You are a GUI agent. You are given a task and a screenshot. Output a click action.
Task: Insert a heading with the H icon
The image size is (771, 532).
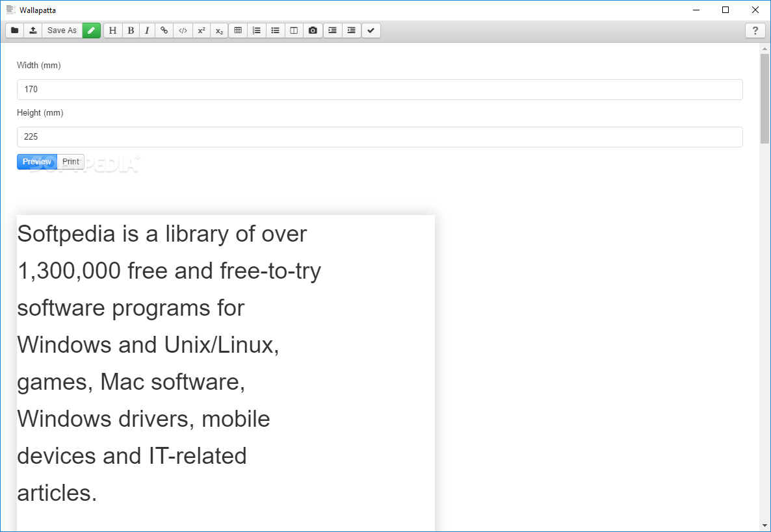(112, 31)
